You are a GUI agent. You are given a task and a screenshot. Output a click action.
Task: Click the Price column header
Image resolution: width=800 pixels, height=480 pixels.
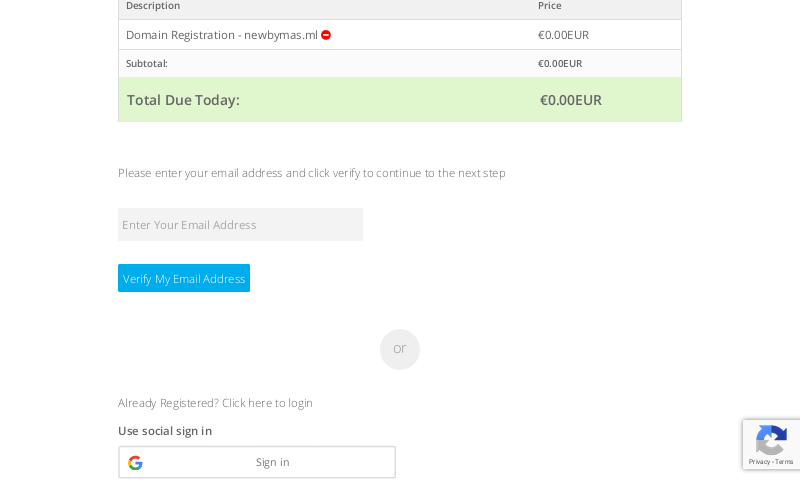click(x=550, y=6)
